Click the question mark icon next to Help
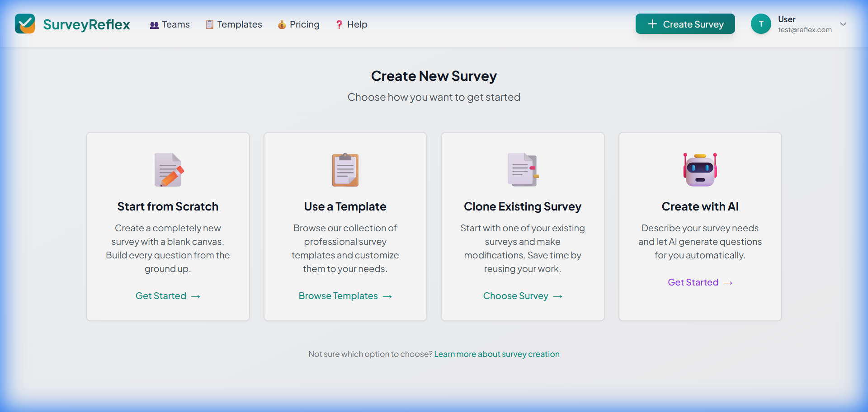 point(339,25)
